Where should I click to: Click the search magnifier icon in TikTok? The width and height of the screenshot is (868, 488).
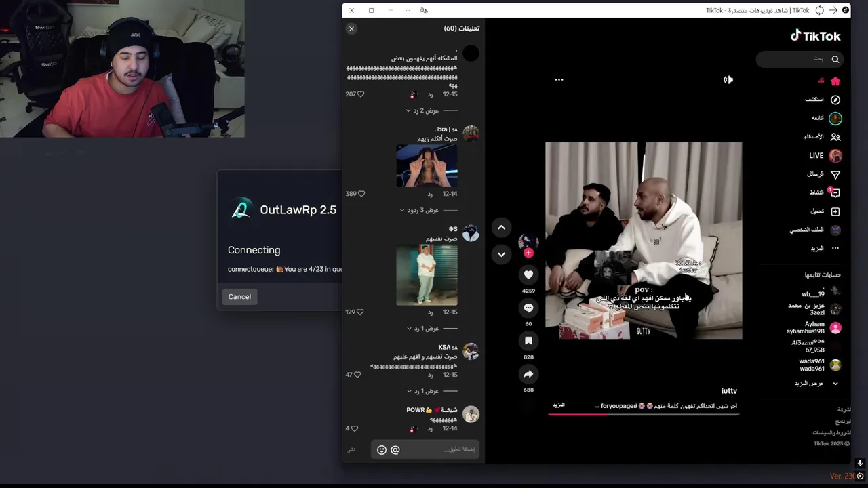tap(835, 60)
